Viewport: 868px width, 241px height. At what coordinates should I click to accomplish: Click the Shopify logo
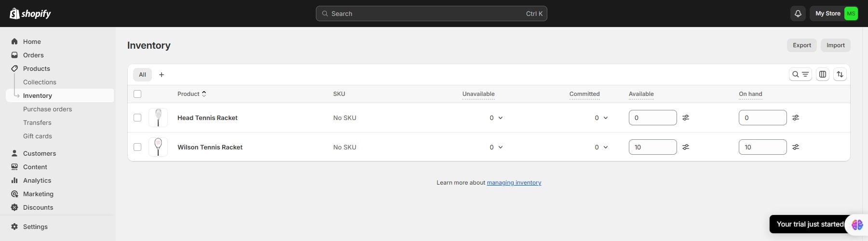[30, 13]
